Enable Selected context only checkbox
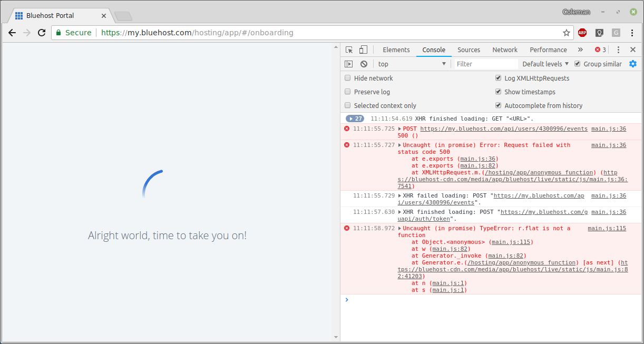Viewport: 644px width, 344px height. pyautogui.click(x=348, y=105)
